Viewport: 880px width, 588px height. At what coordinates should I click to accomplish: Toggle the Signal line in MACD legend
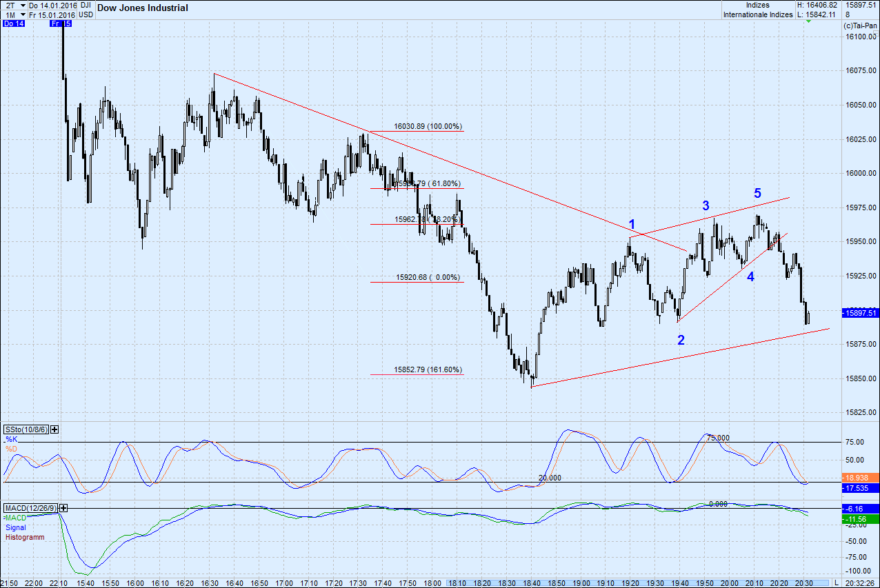[16, 527]
